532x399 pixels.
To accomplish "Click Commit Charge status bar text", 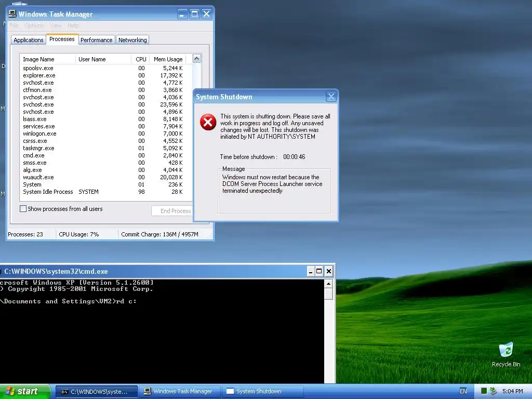I will (159, 234).
